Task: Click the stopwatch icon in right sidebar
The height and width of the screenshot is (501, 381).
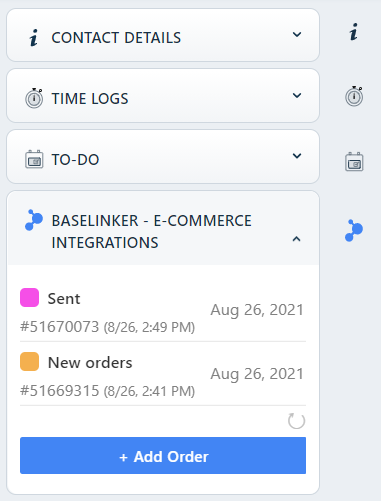Action: pyautogui.click(x=354, y=96)
